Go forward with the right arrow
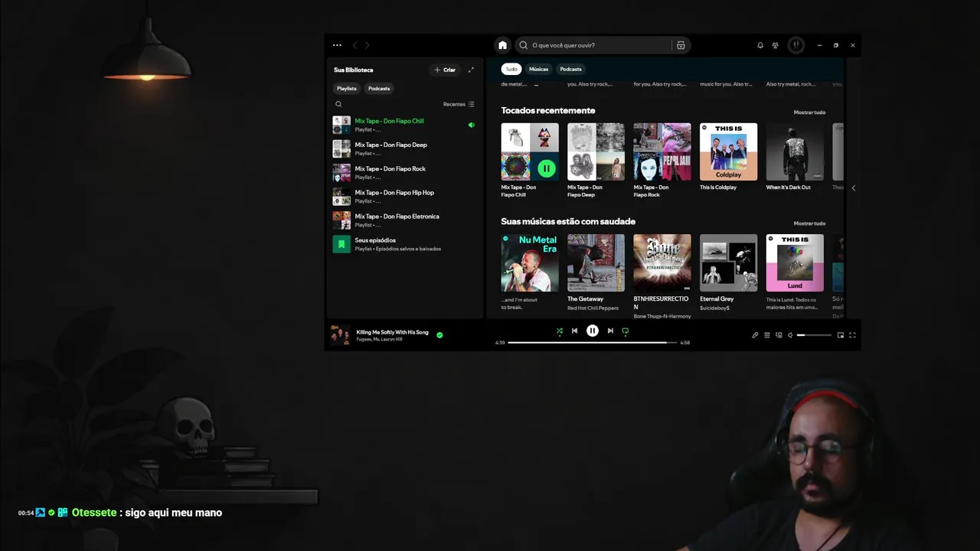This screenshot has height=551, width=980. click(367, 45)
